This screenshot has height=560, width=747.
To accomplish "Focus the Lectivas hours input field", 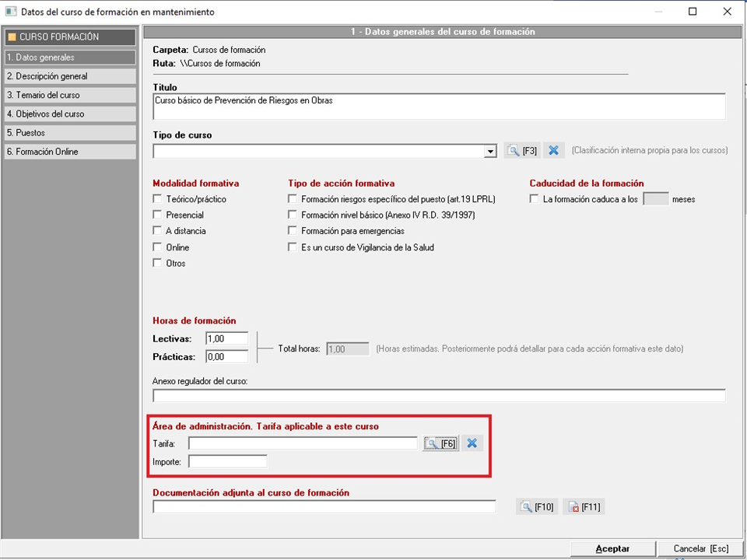I will pos(226,338).
